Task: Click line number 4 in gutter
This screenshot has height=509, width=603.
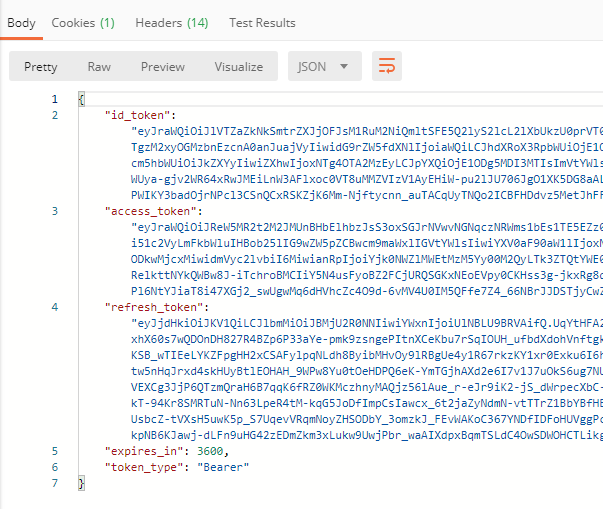Action: pyautogui.click(x=55, y=307)
